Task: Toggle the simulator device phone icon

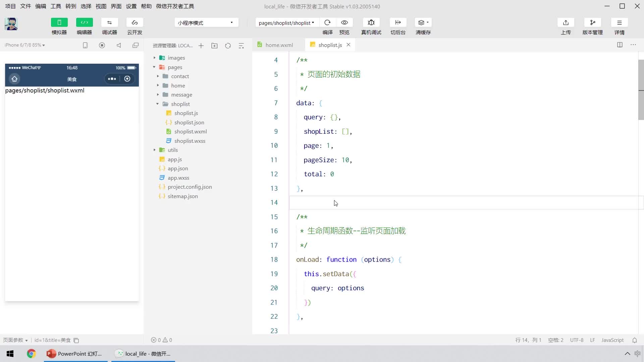Action: coord(85,45)
